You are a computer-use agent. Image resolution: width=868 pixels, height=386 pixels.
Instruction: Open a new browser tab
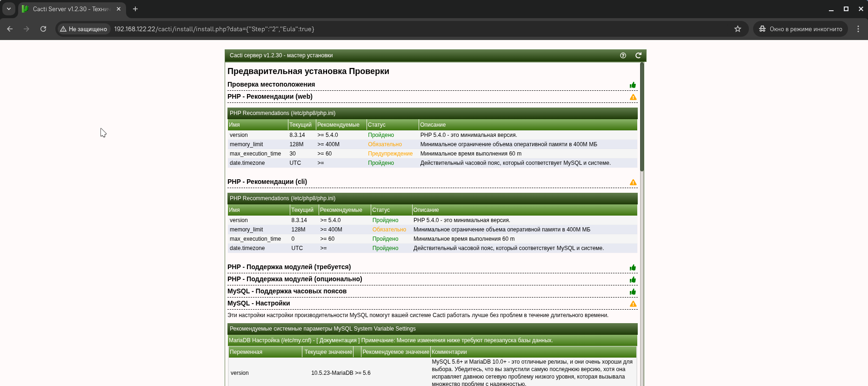tap(135, 9)
